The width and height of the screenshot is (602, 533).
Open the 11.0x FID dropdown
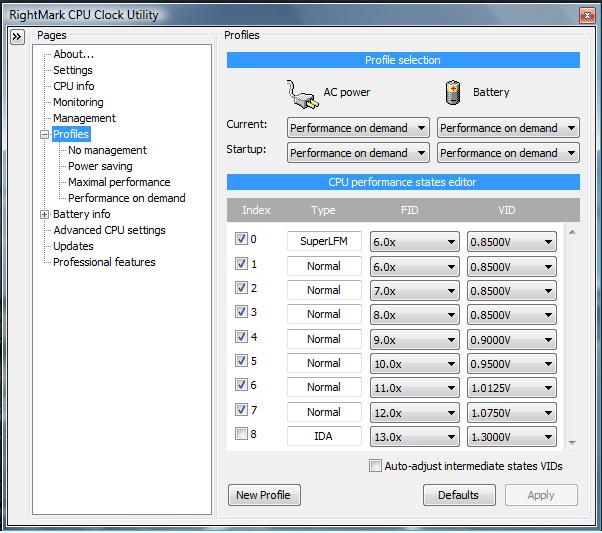click(415, 387)
